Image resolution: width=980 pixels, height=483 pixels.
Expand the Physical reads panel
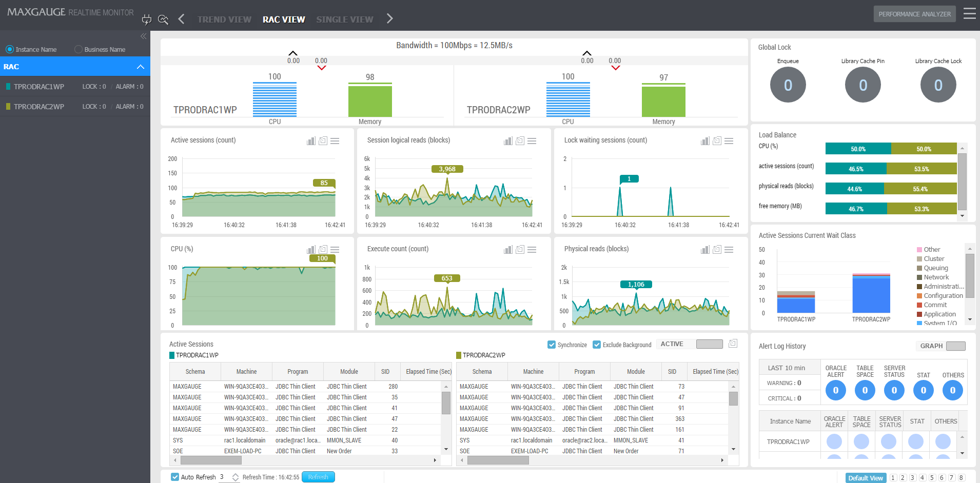point(717,249)
